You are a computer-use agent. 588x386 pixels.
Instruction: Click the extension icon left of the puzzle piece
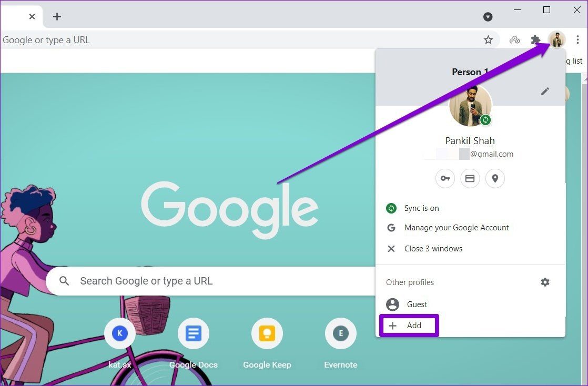click(514, 40)
